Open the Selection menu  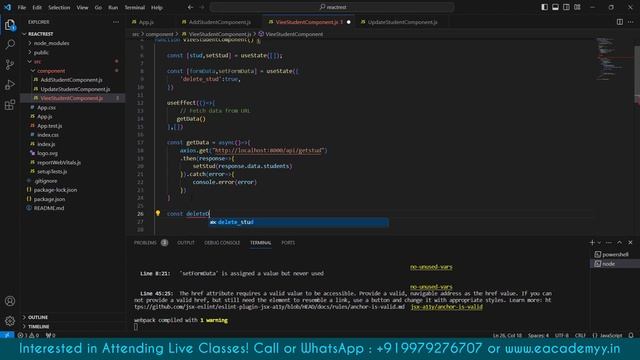tap(59, 7)
